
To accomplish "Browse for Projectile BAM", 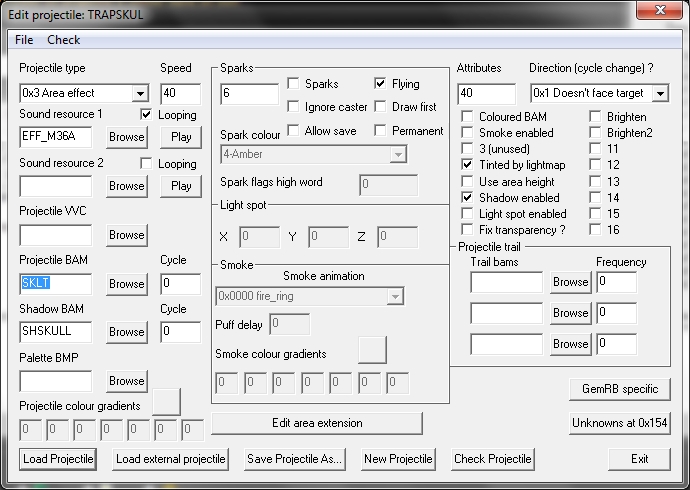I will click(x=127, y=284).
